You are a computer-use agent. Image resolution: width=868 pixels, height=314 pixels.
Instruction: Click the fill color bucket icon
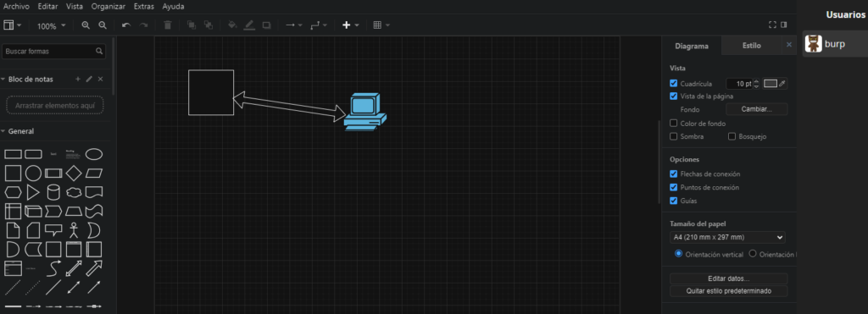232,25
